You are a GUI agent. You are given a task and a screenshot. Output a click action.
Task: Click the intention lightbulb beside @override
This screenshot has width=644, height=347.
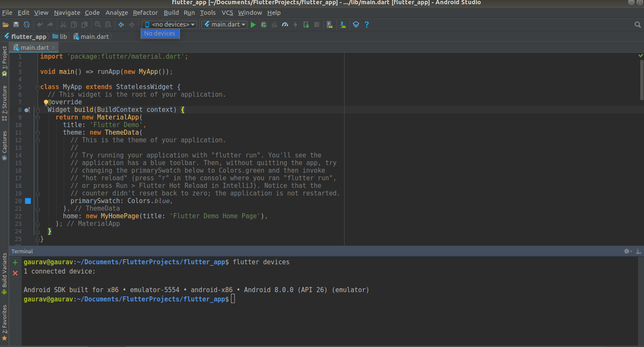46,102
